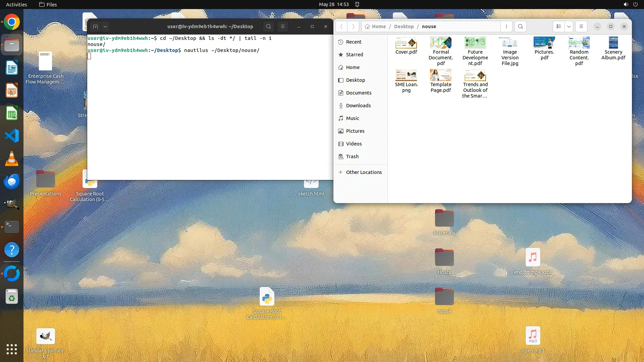
Task: Click Other Locations in sidebar
Action: pyautogui.click(x=364, y=172)
